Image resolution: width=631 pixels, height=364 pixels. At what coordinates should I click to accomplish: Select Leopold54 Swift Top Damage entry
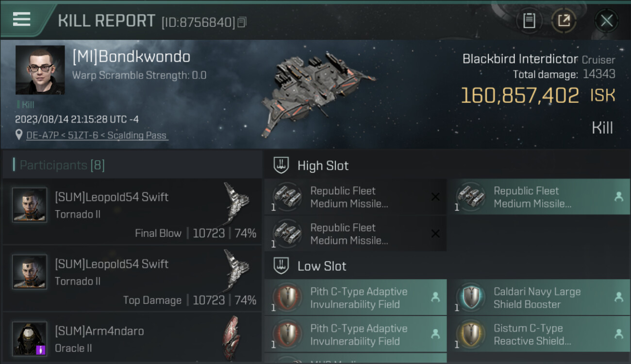(x=132, y=279)
